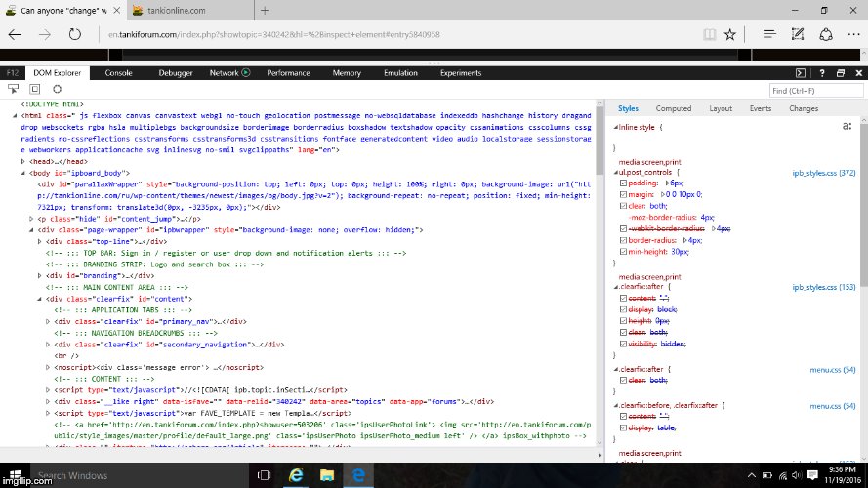Click the F12 tools help question mark
The image size is (868, 488).
pyautogui.click(x=822, y=73)
